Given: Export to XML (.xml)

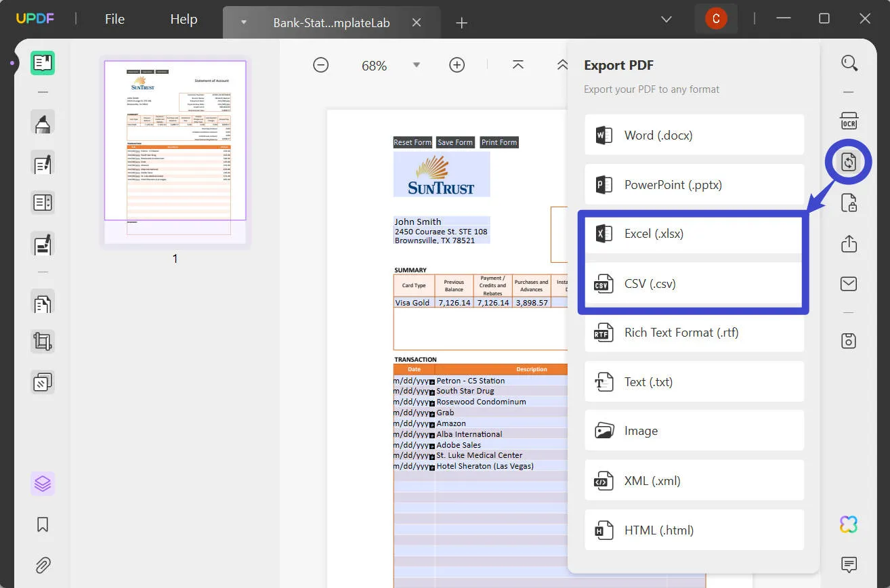Looking at the screenshot, I should tap(694, 481).
